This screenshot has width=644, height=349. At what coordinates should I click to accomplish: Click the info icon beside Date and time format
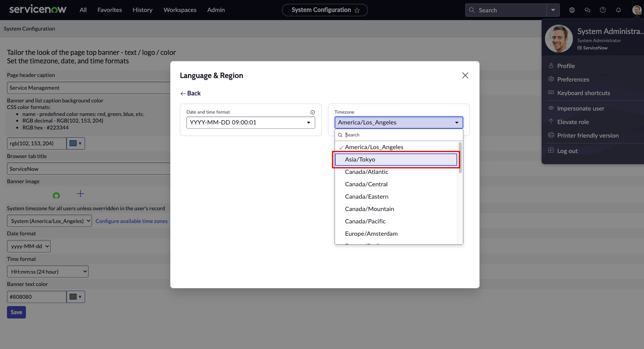click(x=313, y=112)
